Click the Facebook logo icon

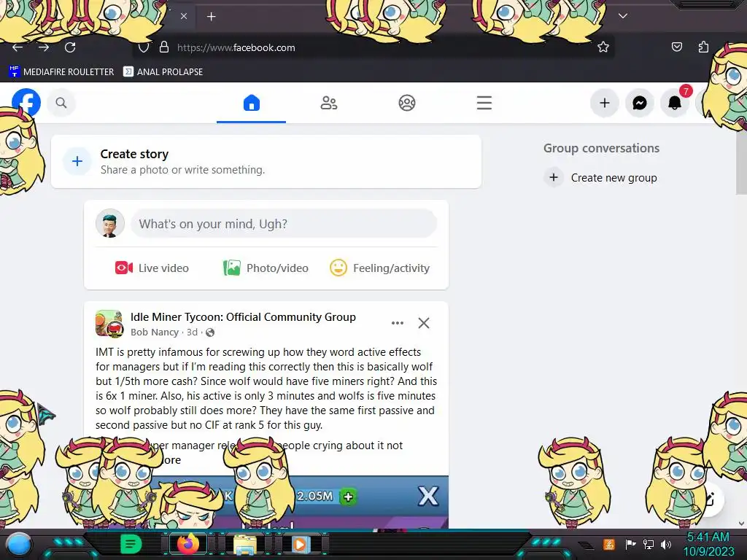tap(26, 102)
